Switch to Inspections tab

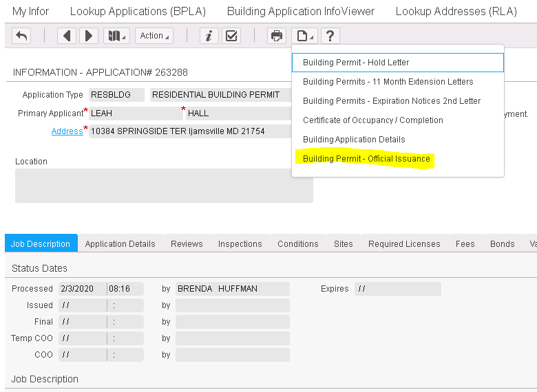240,243
